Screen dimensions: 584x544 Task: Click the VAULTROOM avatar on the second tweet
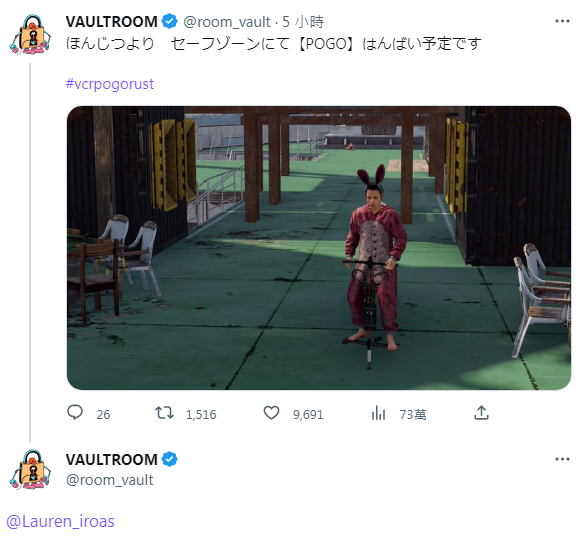tap(30, 470)
